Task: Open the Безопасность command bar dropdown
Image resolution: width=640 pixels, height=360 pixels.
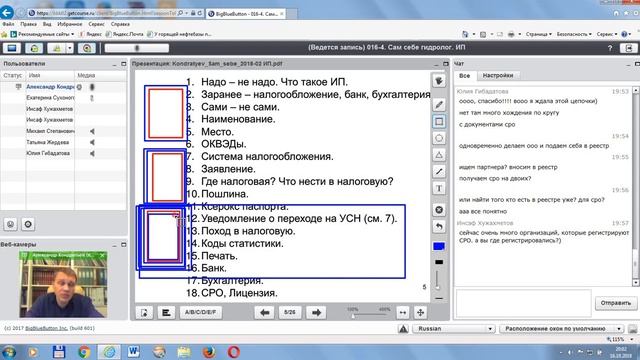Action: pos(574,34)
